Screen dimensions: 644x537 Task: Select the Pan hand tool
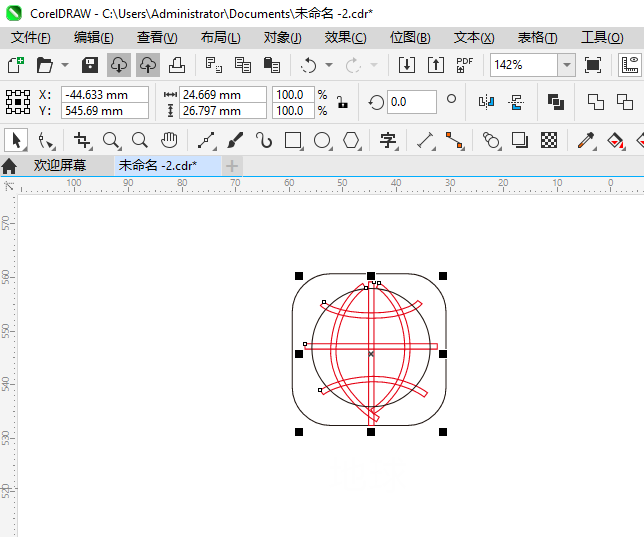[x=169, y=140]
